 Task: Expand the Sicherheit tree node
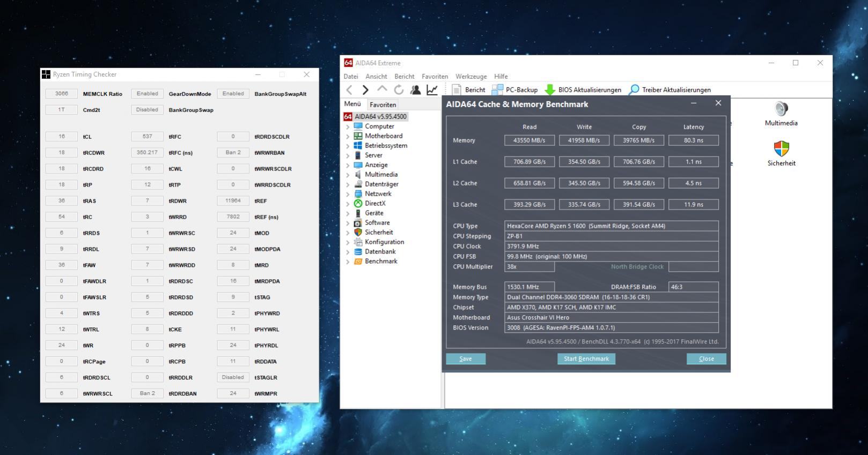point(348,233)
